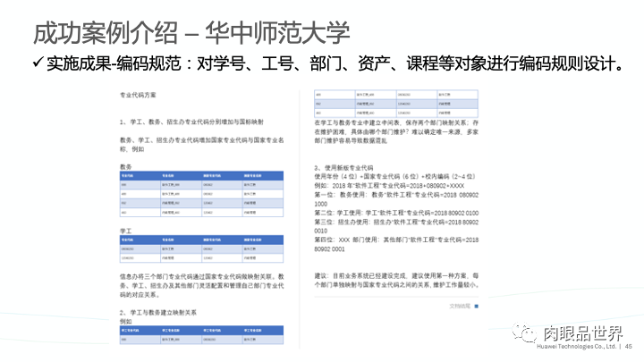Select the line 1、学工、教务、招生办专业代码分别增加与国标映射
This screenshot has height=362, width=644.
(x=191, y=122)
